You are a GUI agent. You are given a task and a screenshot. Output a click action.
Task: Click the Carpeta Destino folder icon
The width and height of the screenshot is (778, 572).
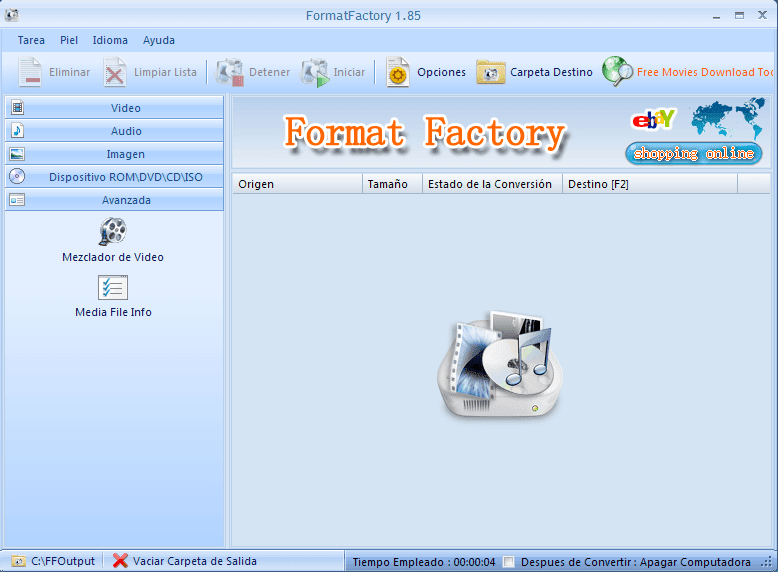[x=491, y=72]
